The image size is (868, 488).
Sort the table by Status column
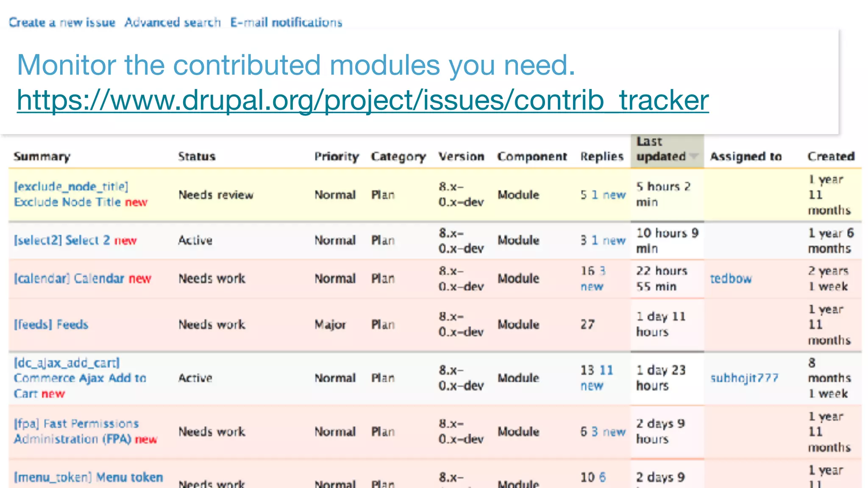coord(197,156)
